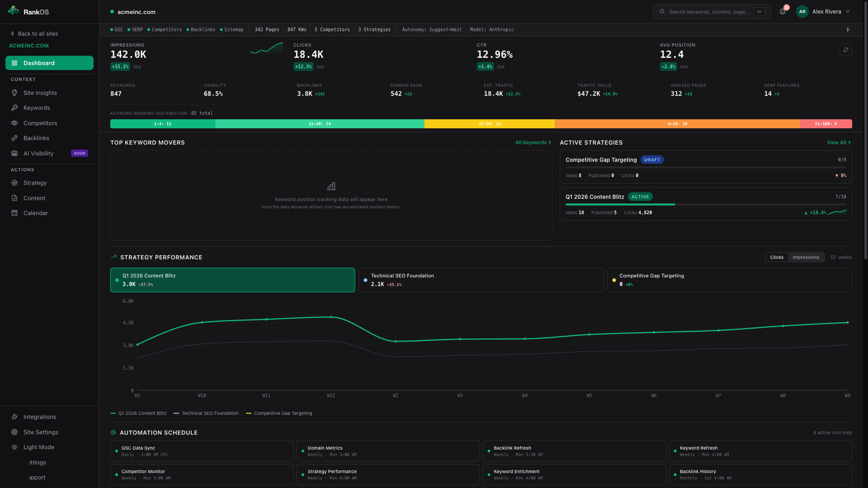Click the refresh icon near the metric cards
Image resolution: width=868 pixels, height=488 pixels.
tap(846, 50)
